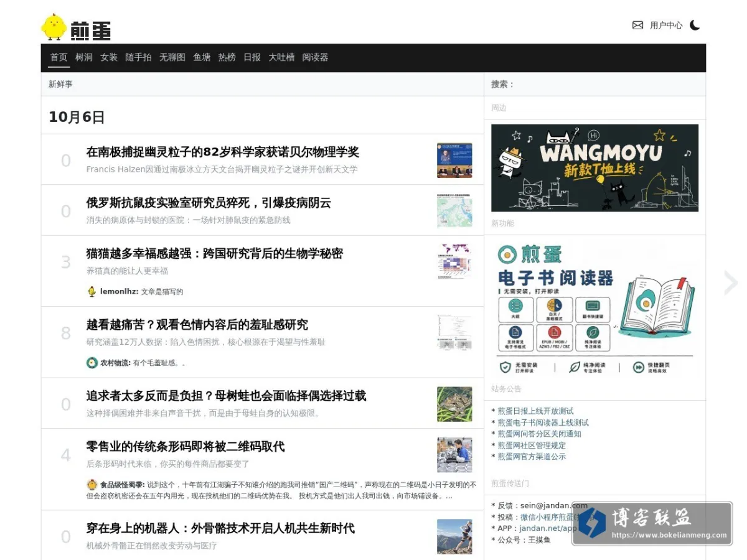Go to 阅读器 in navigation bar

(x=315, y=57)
